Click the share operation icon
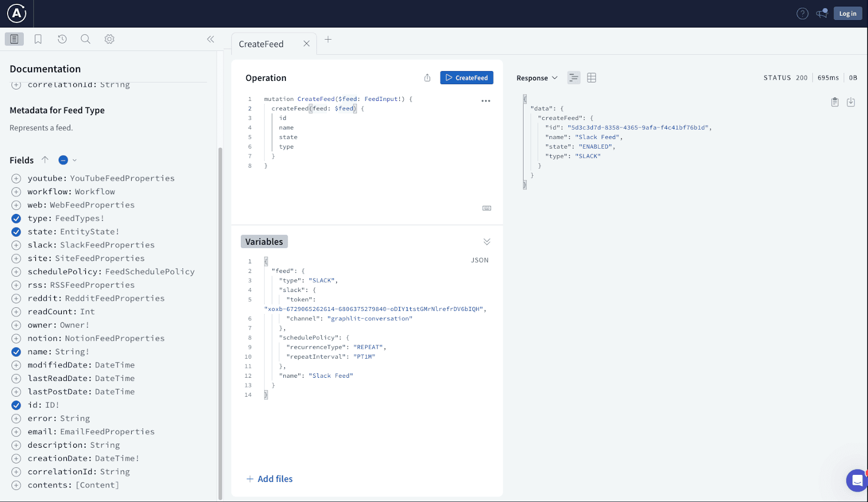868x502 pixels. pyautogui.click(x=427, y=78)
